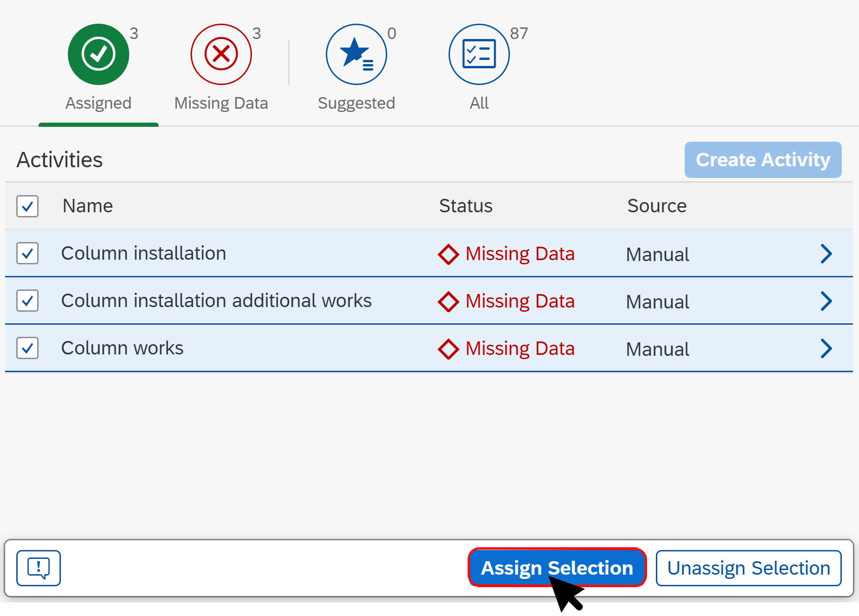Viewport: 859px width, 616px height.
Task: Uncheck the Column installation row checkbox
Action: [27, 253]
